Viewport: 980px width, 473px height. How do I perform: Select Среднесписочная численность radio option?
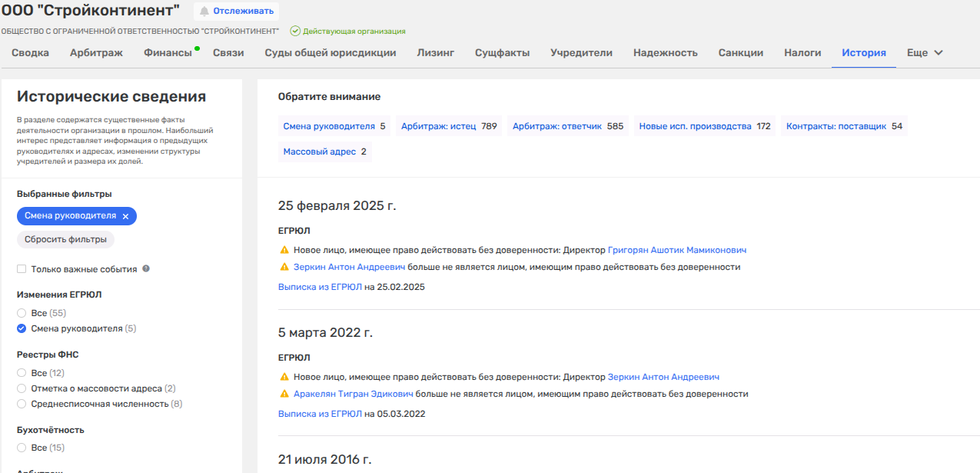[22, 404]
